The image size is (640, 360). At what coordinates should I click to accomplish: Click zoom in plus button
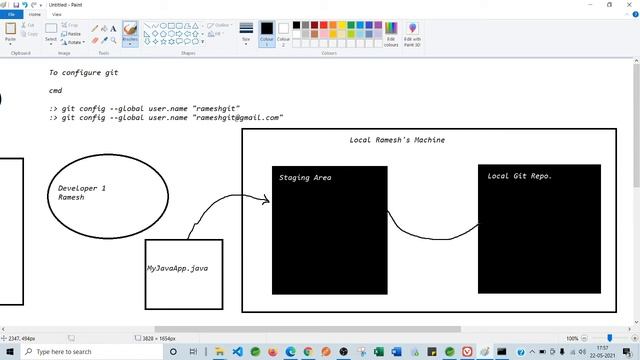tap(634, 338)
